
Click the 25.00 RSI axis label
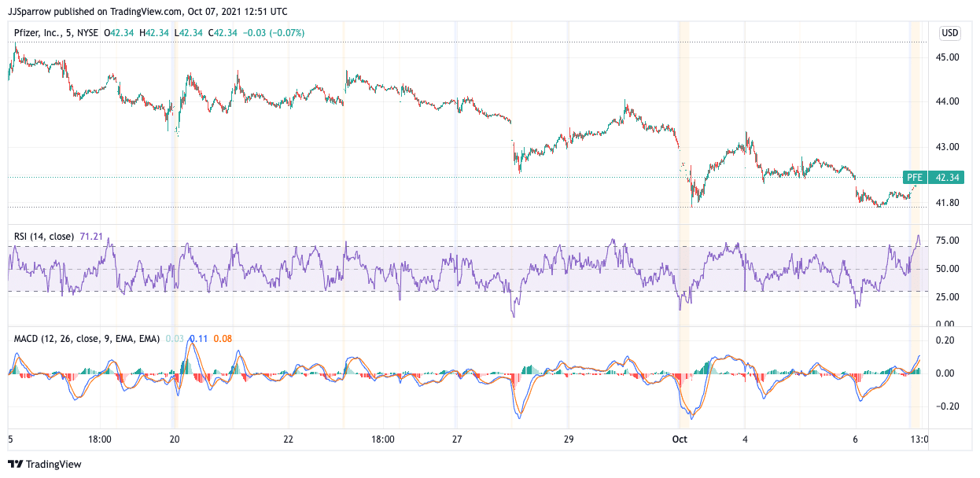948,297
